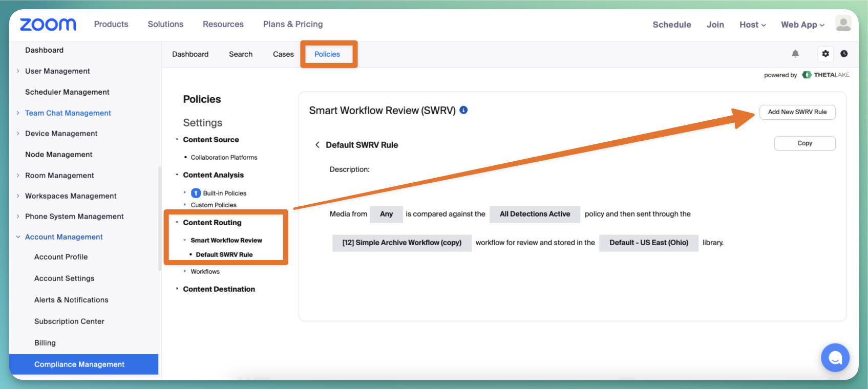Click the Zoom logo
868x389 pixels.
point(48,24)
